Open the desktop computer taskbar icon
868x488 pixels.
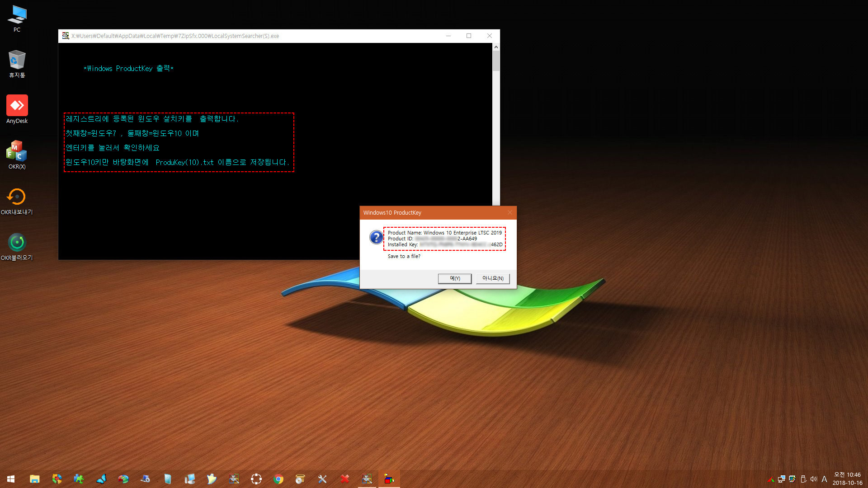[x=190, y=479]
